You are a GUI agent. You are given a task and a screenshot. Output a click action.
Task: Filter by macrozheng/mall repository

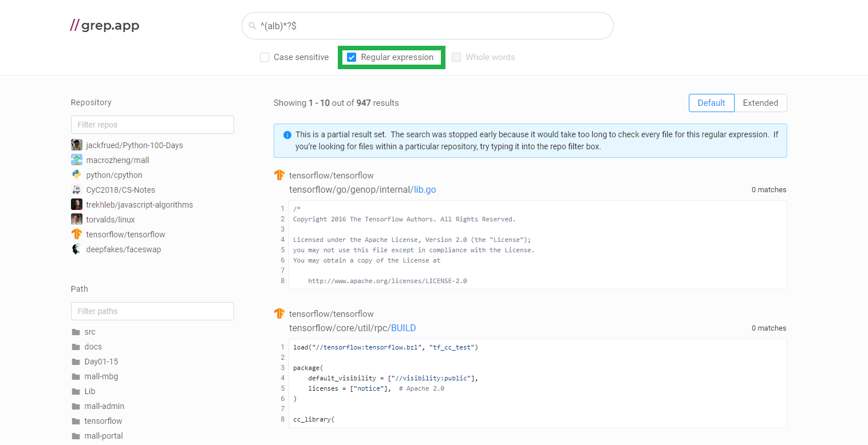(117, 160)
